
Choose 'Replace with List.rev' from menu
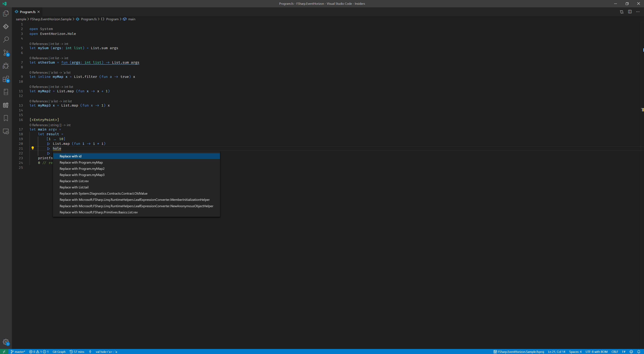pyautogui.click(x=74, y=181)
